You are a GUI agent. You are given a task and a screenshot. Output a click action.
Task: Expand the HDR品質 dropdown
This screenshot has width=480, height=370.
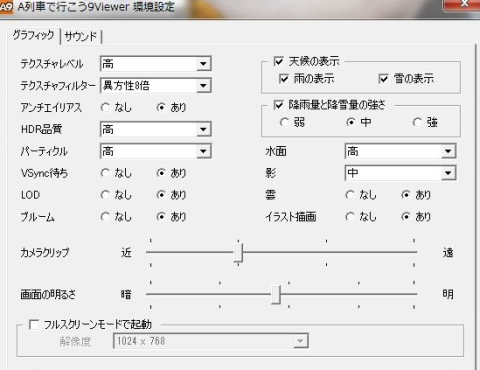click(156, 129)
